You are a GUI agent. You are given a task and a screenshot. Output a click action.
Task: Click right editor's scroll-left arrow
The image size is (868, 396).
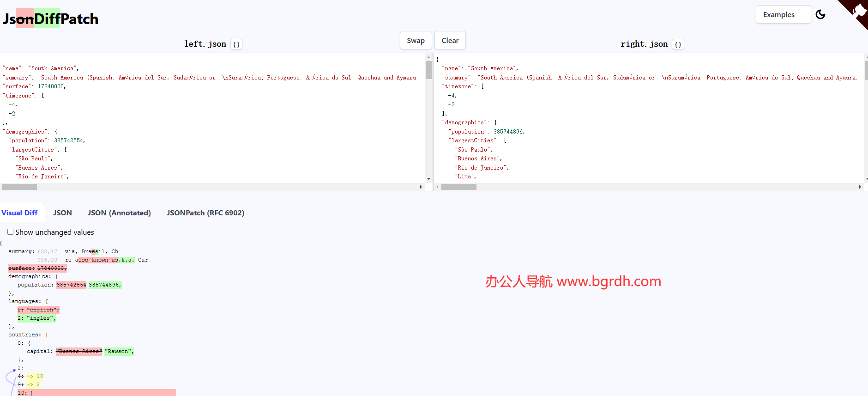click(437, 187)
